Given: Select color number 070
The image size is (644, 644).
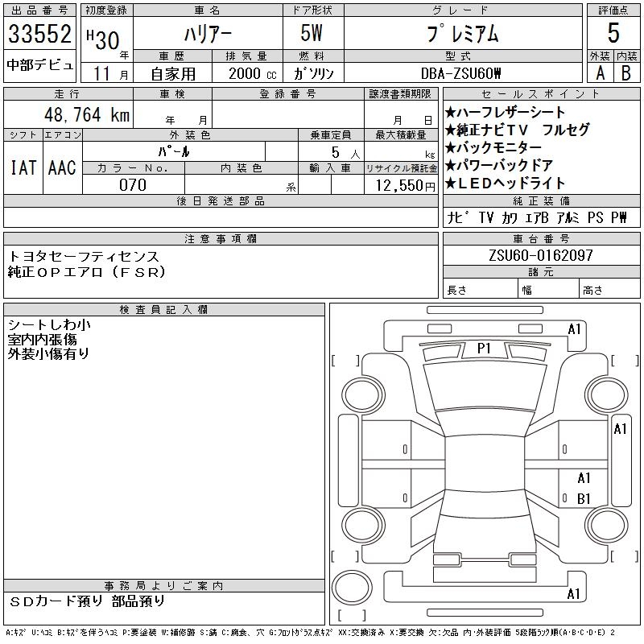Looking at the screenshot, I should 133,185.
